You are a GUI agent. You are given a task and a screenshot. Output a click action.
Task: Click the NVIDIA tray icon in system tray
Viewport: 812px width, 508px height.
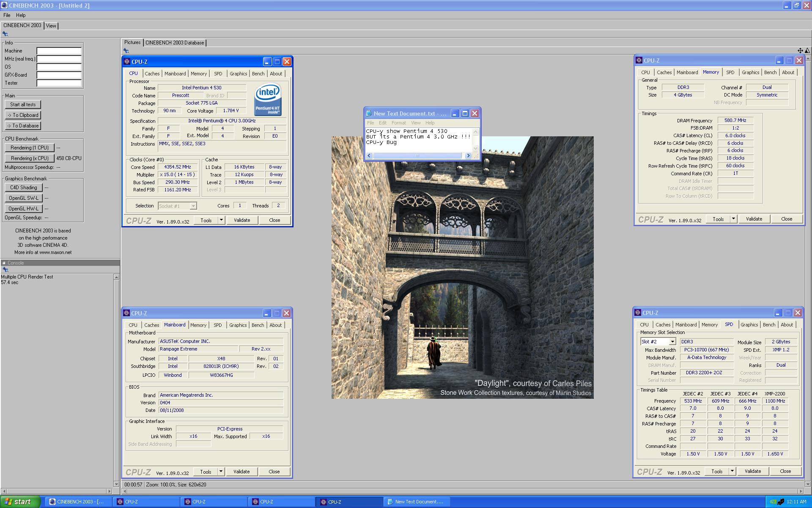click(x=773, y=502)
